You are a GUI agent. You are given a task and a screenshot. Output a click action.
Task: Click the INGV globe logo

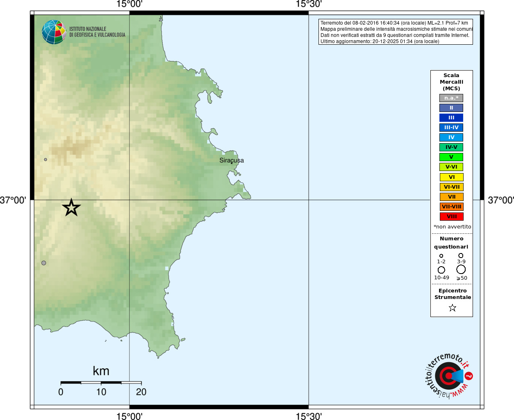click(54, 32)
